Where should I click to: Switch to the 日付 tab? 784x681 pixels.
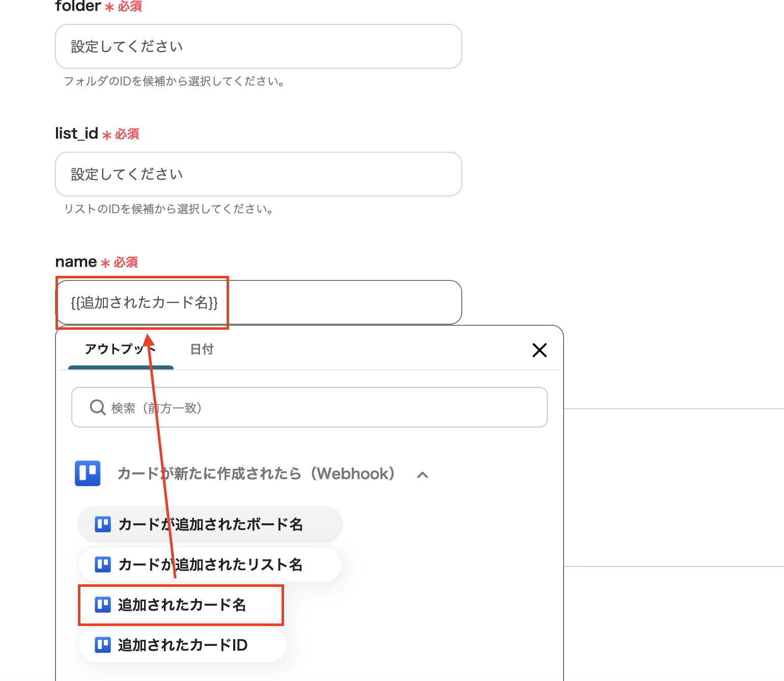coord(202,350)
